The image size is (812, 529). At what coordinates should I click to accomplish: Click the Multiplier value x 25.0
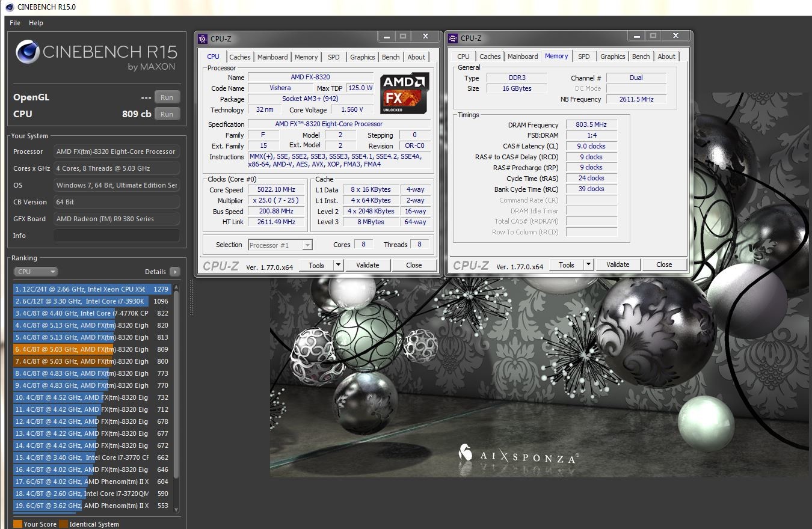click(x=276, y=201)
